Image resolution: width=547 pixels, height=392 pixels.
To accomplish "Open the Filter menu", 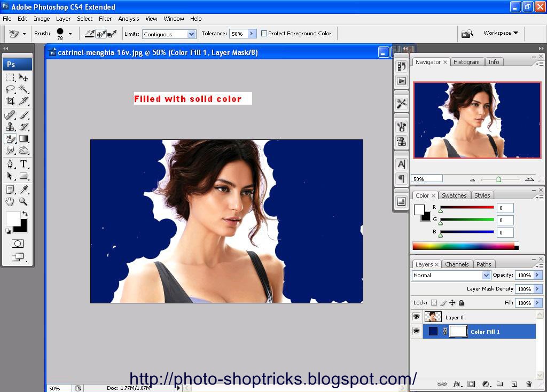I will click(105, 18).
